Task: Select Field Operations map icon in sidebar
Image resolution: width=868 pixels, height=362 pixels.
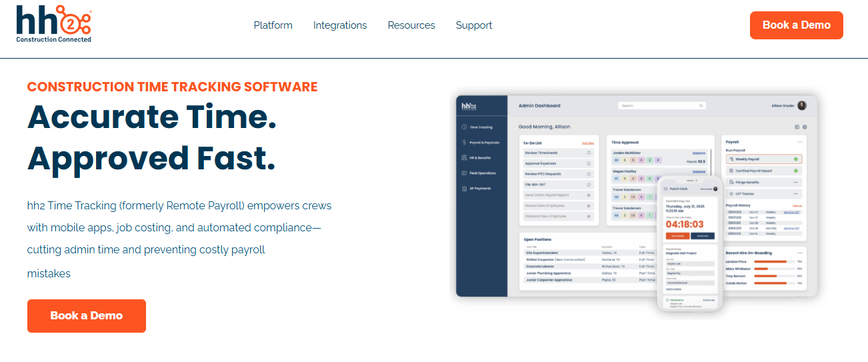Action: click(464, 173)
